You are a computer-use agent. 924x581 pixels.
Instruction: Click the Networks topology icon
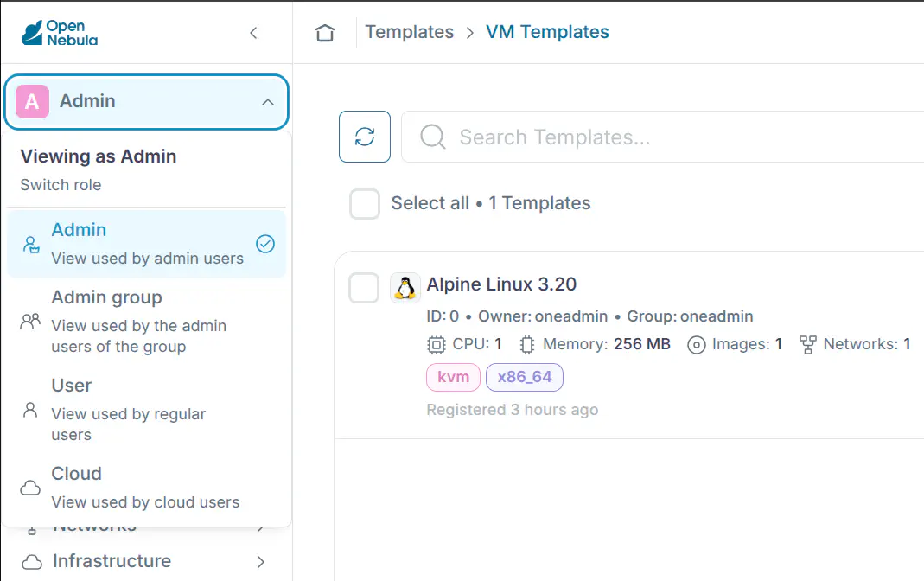(808, 344)
